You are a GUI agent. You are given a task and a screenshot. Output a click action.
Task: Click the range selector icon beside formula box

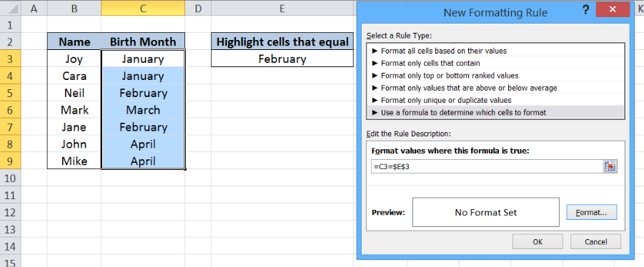pos(610,166)
